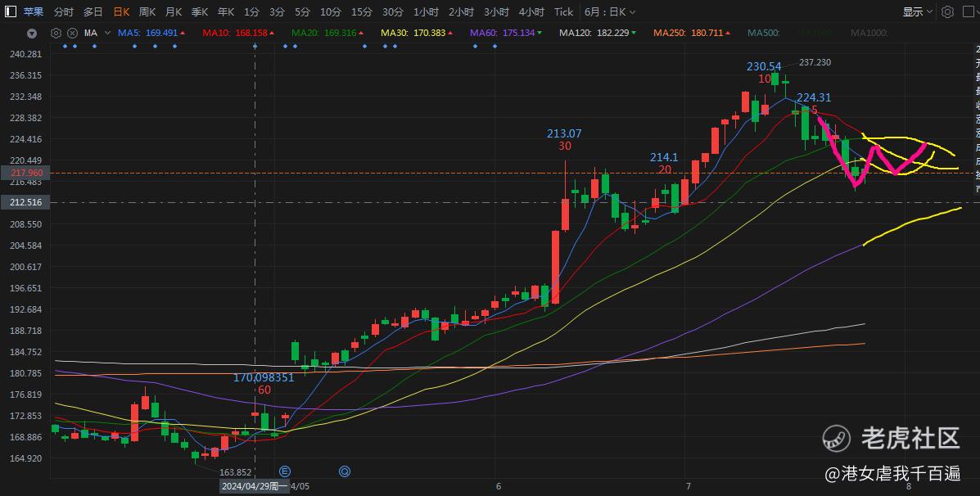The image size is (980, 496).
Task: Click the 217.960 current price tag on axis
Action: tap(25, 173)
